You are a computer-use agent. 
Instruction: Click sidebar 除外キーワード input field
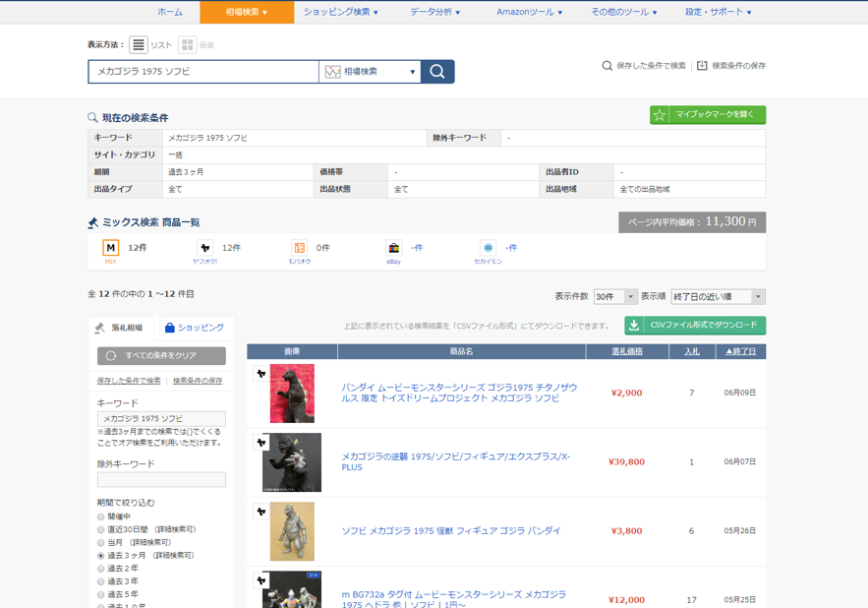[161, 479]
